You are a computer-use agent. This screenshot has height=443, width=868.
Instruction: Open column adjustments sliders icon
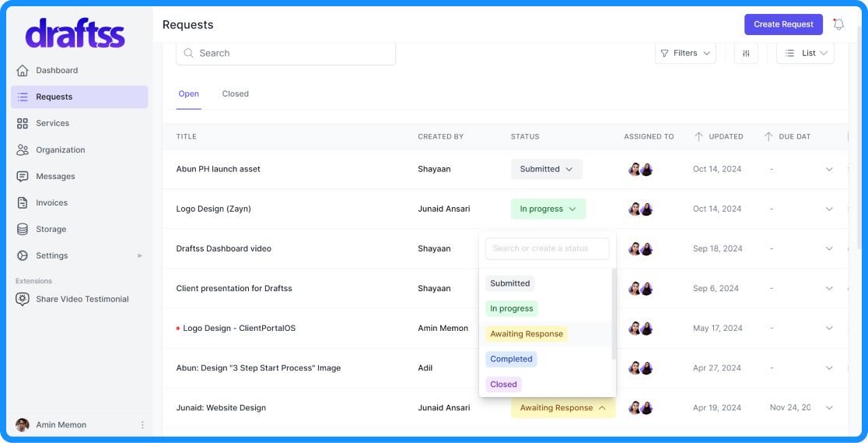coord(746,53)
